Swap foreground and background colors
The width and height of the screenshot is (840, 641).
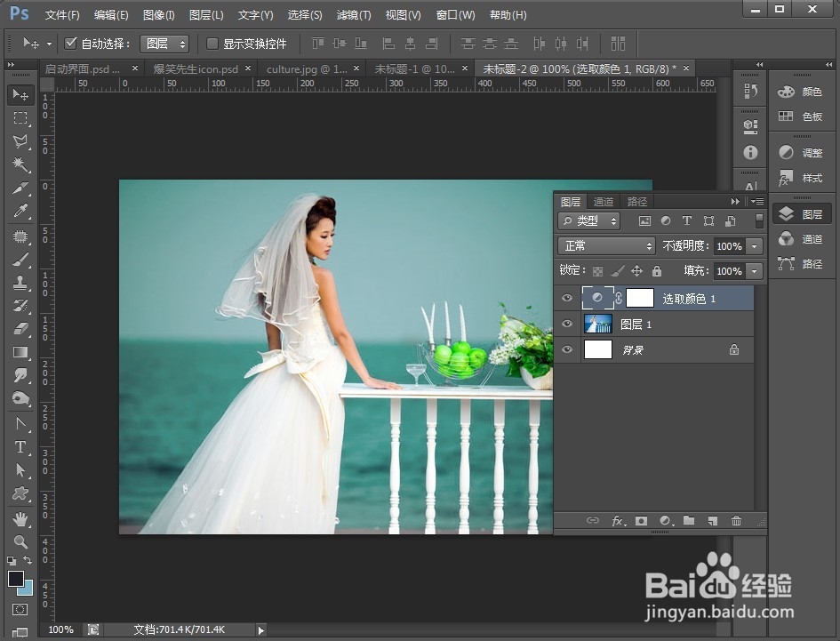click(28, 561)
